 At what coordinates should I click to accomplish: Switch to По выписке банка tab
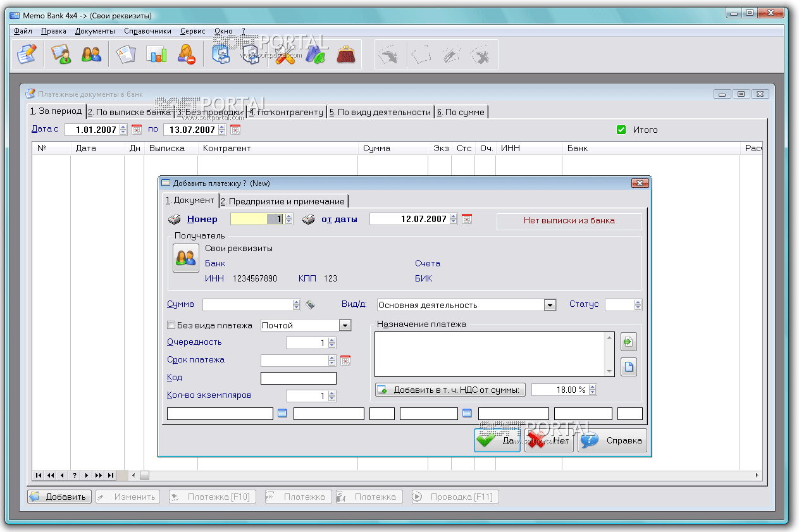pos(130,112)
